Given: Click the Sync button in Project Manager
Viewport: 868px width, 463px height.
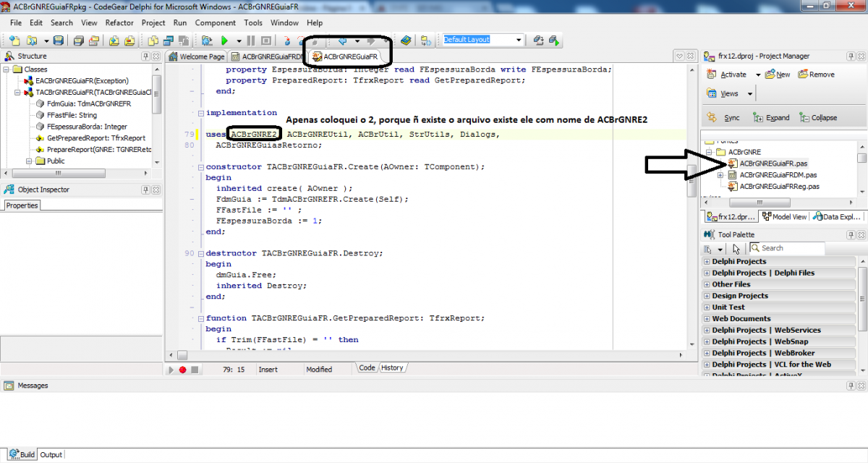Looking at the screenshot, I should [724, 117].
